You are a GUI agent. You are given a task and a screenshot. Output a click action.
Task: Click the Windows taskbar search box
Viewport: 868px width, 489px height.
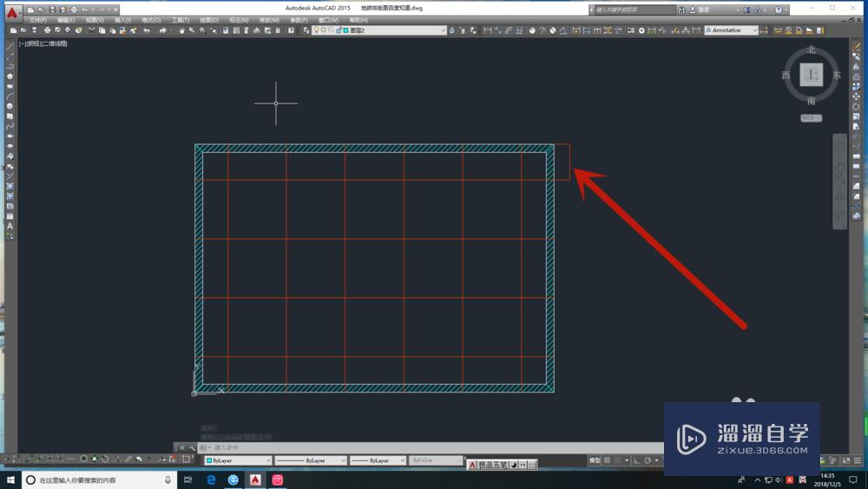click(x=100, y=479)
